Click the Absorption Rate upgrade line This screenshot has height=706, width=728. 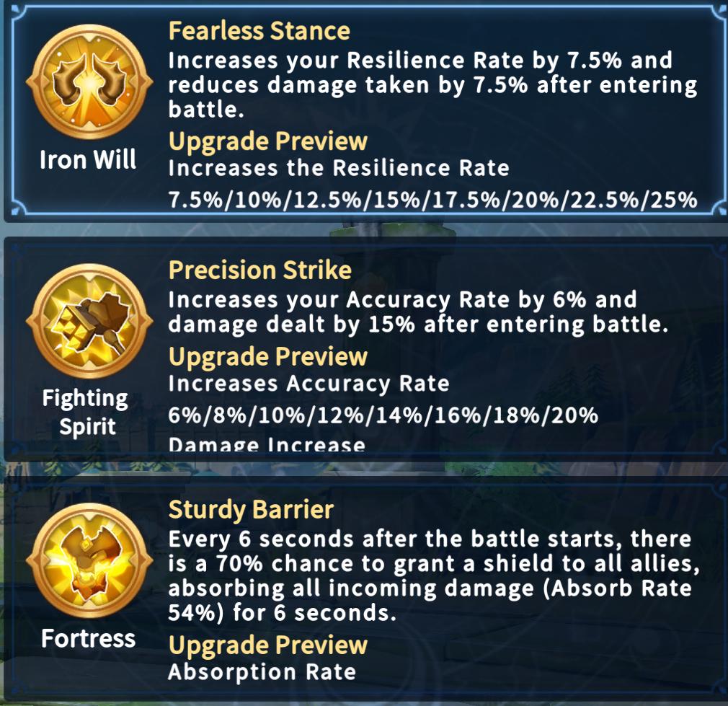coord(262,673)
